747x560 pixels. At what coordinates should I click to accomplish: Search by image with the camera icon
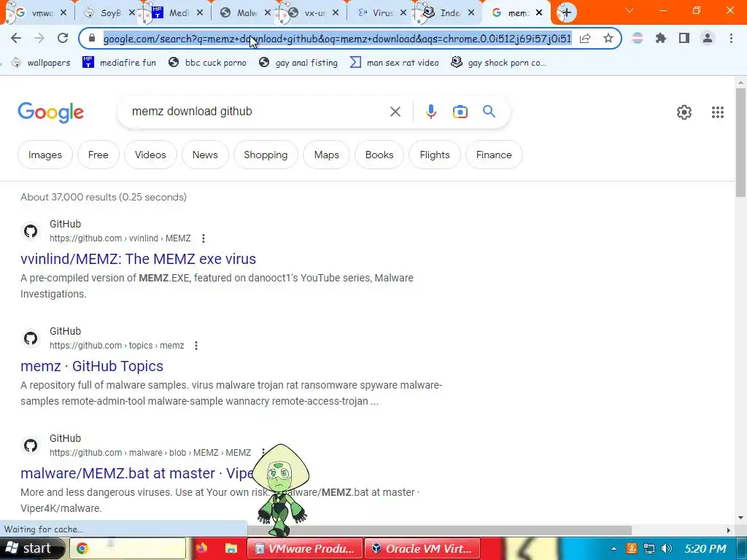[460, 112]
